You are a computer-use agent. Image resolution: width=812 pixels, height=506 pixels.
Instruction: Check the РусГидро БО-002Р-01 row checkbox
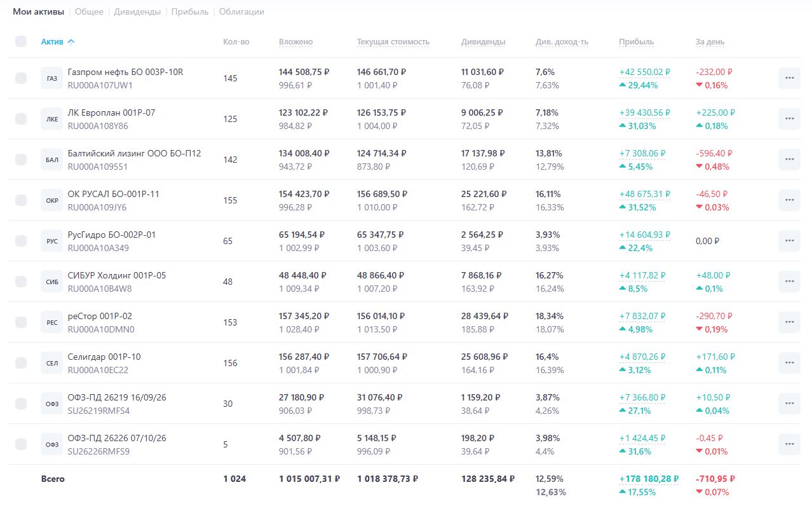[21, 241]
